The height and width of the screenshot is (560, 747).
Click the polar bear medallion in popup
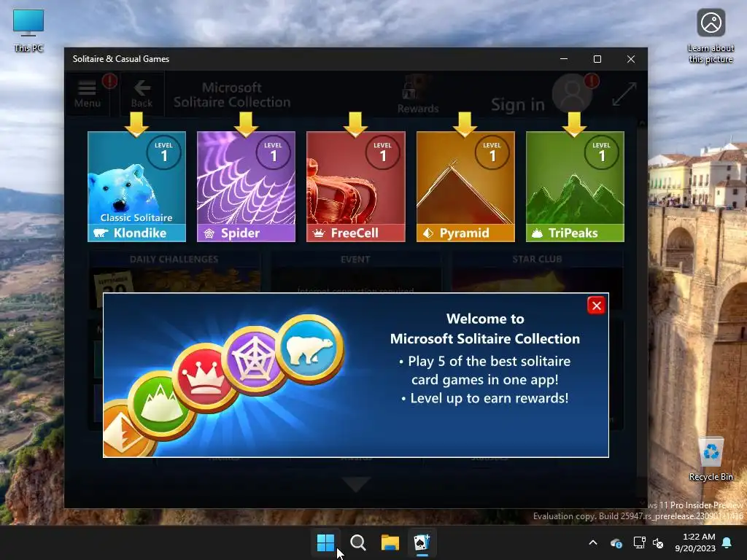point(311,349)
